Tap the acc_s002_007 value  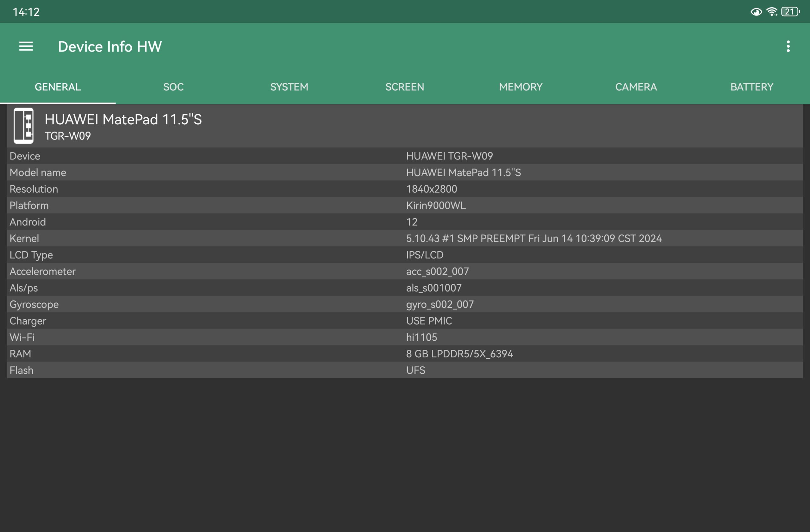(437, 271)
